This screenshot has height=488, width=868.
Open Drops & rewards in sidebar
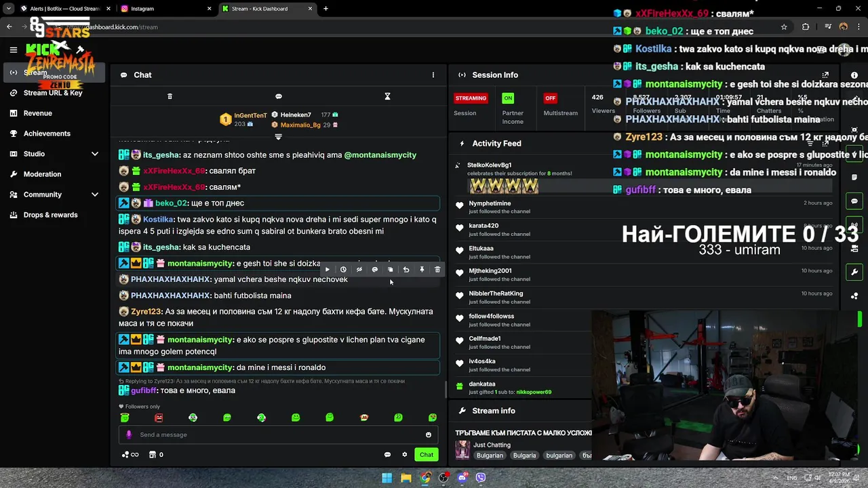53,215
